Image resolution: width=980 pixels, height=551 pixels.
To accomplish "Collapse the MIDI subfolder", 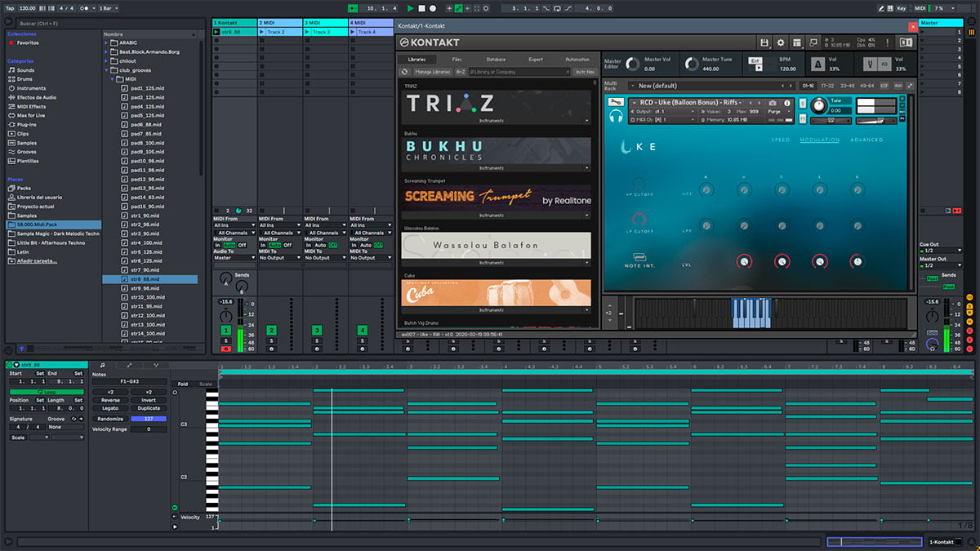I will click(x=113, y=79).
